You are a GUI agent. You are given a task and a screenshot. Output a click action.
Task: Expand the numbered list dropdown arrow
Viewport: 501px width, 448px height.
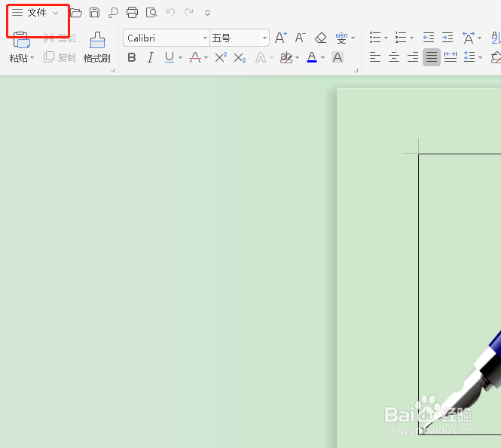411,38
